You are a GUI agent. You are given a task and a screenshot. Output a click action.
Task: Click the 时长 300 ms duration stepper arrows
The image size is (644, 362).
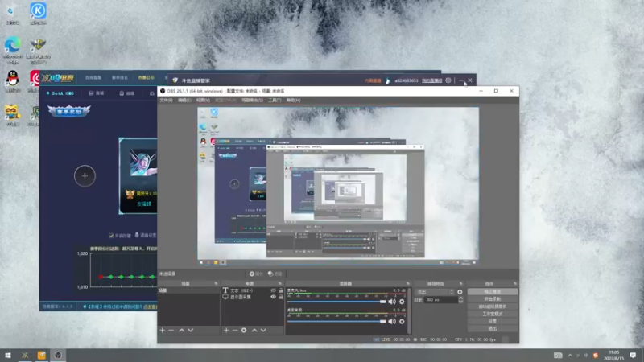pos(460,300)
